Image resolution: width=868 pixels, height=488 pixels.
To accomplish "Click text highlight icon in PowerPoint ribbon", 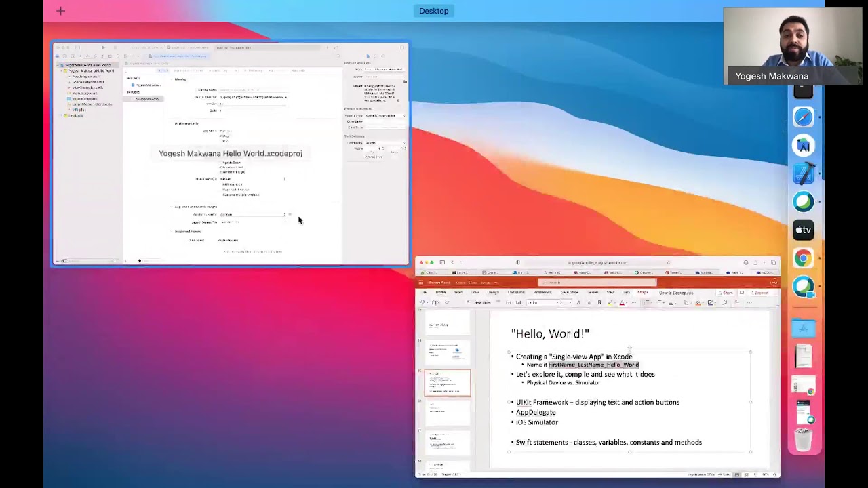I will [x=610, y=302].
